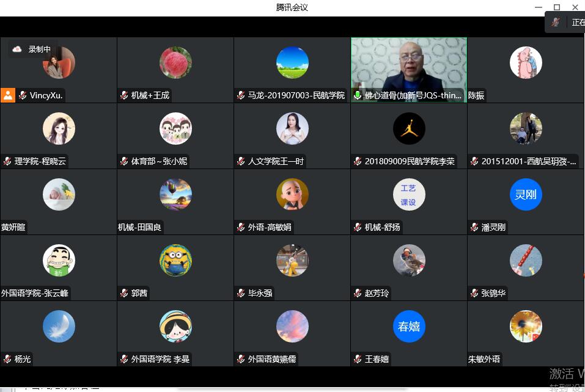This screenshot has height=392, width=585.
Task: Click muted microphone icon next to 机械+王成
Action: tap(124, 95)
